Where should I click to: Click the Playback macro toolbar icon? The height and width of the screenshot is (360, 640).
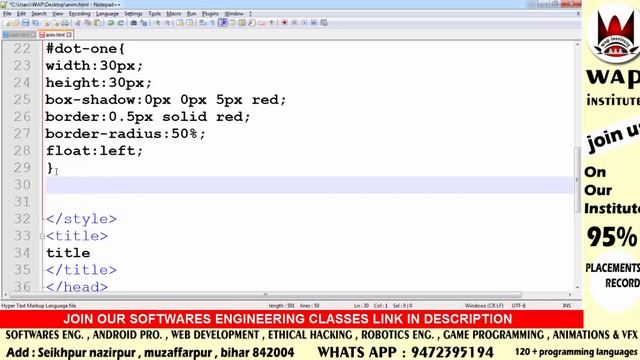(x=304, y=23)
